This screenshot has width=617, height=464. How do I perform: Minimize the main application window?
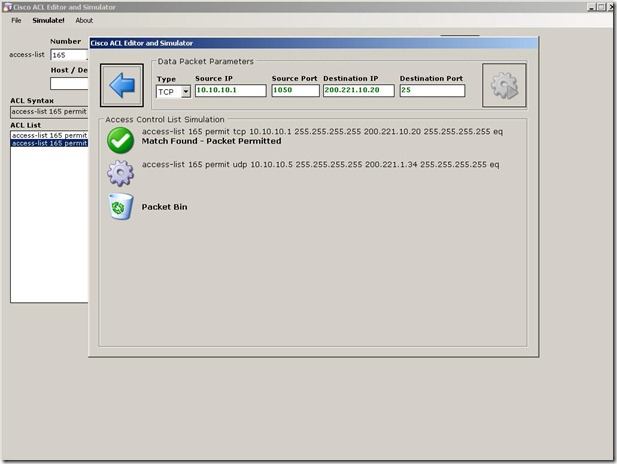pos(591,7)
